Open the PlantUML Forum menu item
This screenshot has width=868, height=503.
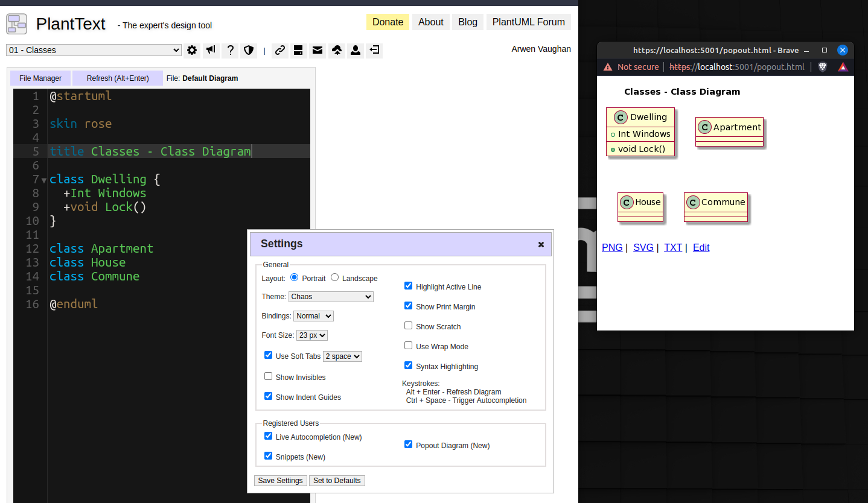click(x=528, y=22)
